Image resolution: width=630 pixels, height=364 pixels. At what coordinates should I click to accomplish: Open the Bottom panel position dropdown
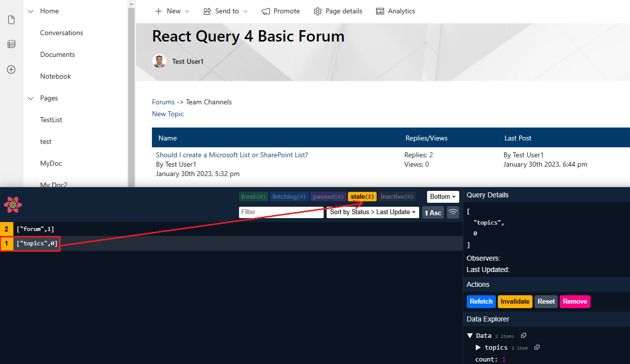[443, 197]
